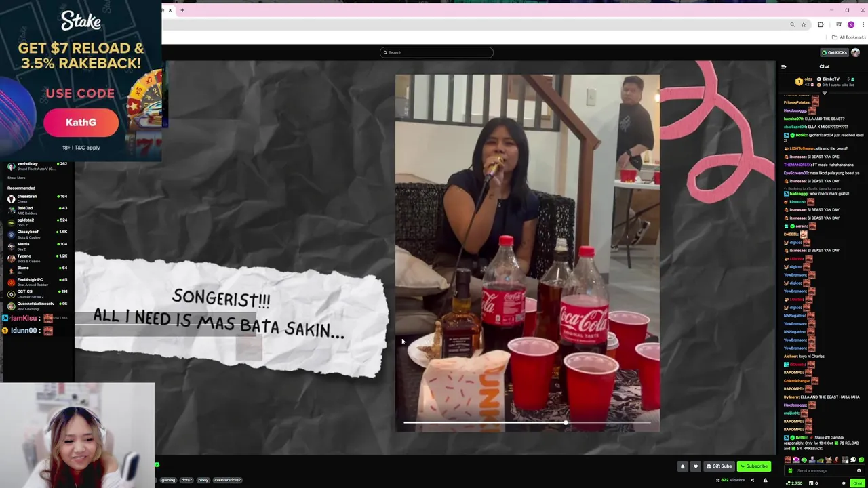Click the zoom magnifier in the address bar
Screen dimensions: 868x488
(792, 24)
